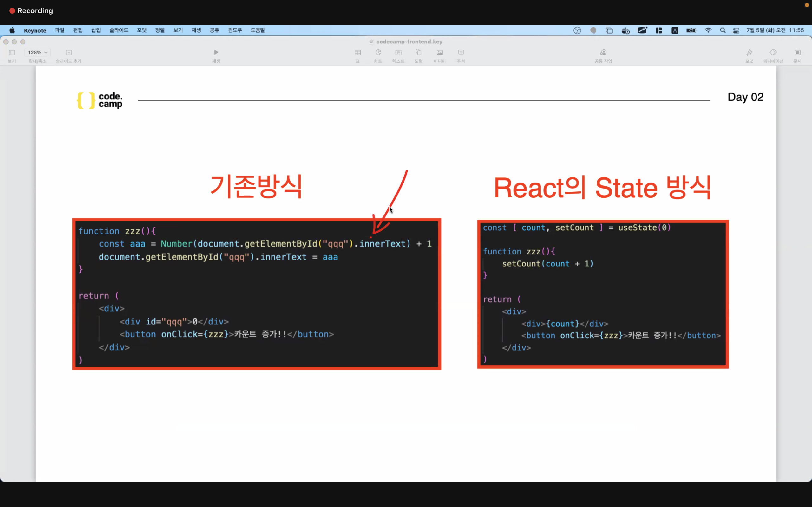Open the 차트 chart insertion icon
Image resolution: width=812 pixels, height=507 pixels.
tap(378, 55)
